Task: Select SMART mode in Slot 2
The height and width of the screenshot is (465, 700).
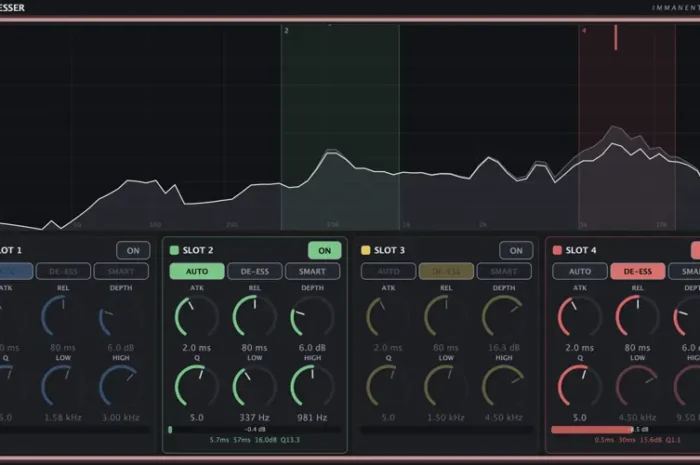Action: pyautogui.click(x=312, y=271)
